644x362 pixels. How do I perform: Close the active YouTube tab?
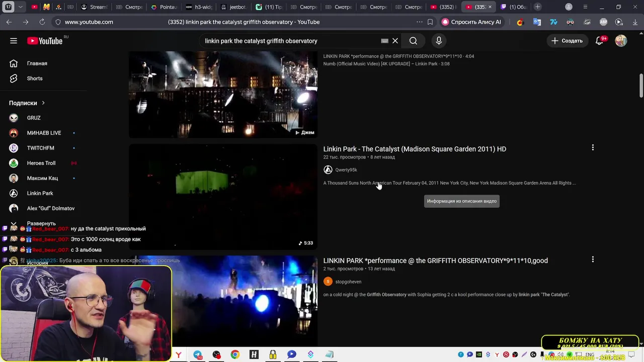pos(490,7)
